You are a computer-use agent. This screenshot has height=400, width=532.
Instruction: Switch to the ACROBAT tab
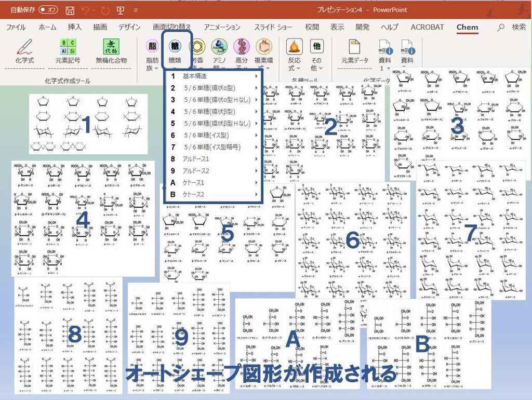coord(427,27)
